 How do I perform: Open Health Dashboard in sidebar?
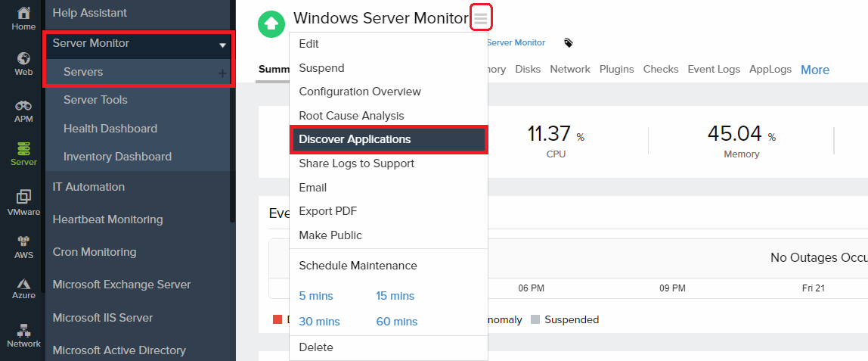coord(110,129)
